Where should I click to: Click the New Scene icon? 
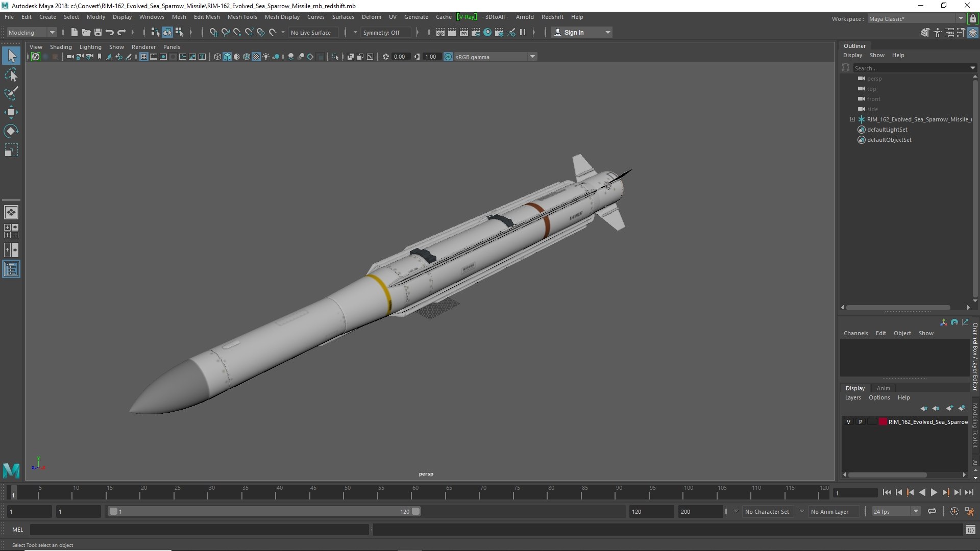click(75, 32)
